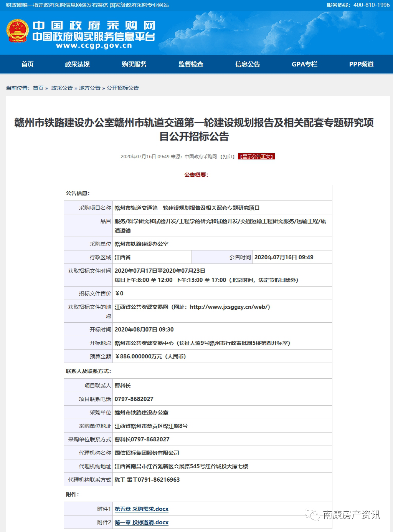Click the project contact name 曹科长

click(x=122, y=386)
